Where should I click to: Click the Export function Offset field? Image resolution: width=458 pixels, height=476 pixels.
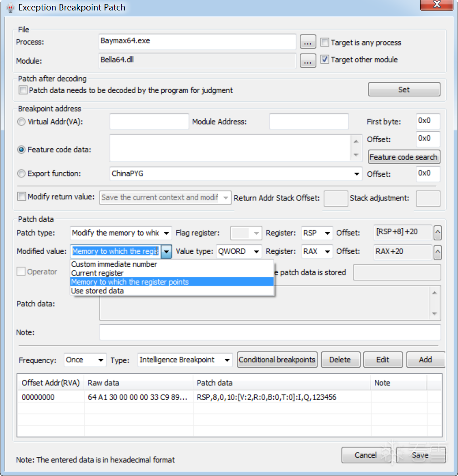pyautogui.click(x=428, y=174)
